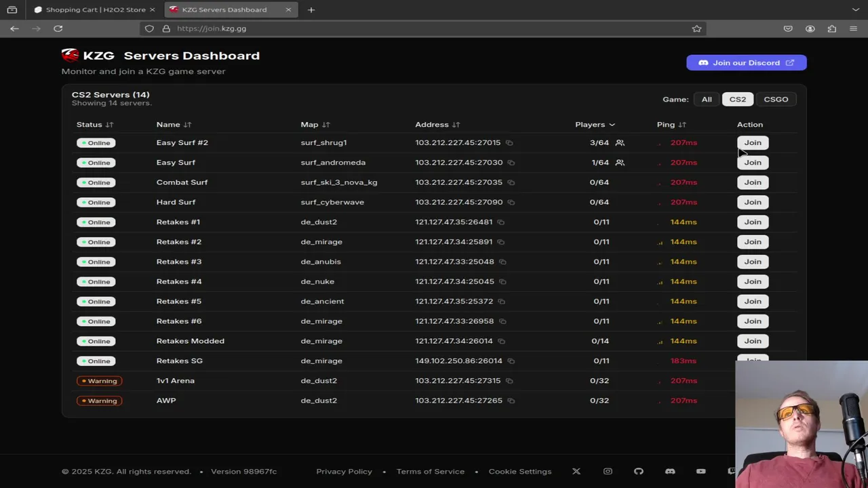Viewport: 868px width, 488px height.
Task: Sort servers by Name column
Action: pyautogui.click(x=174, y=125)
